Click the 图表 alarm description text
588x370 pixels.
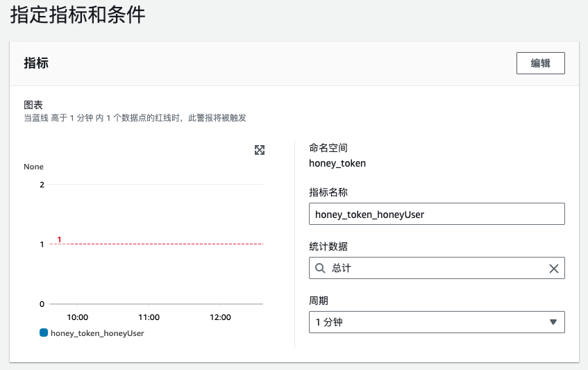click(135, 118)
